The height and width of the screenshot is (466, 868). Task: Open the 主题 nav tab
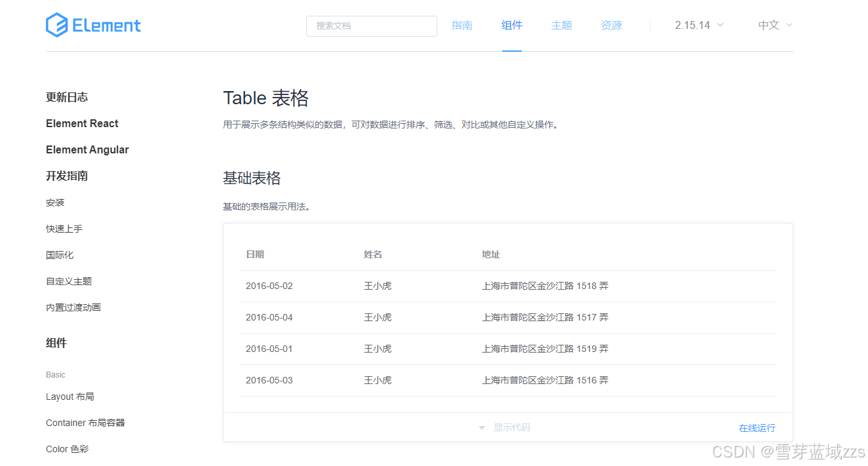pos(562,26)
